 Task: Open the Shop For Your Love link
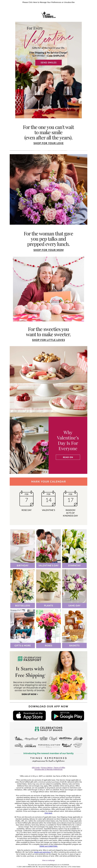point(48,143)
